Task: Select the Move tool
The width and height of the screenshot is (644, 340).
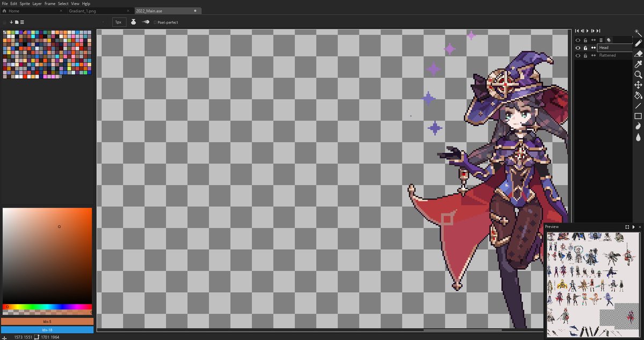Action: [x=638, y=85]
